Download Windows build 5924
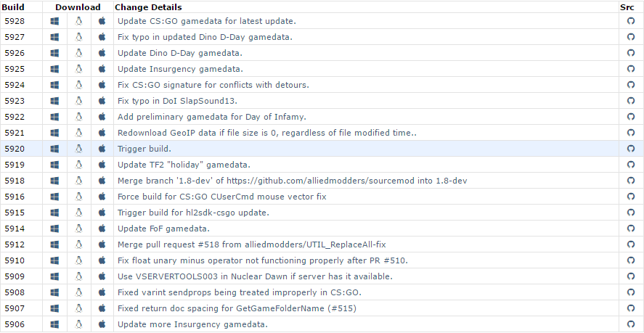This screenshot has width=644, height=333. [x=54, y=85]
